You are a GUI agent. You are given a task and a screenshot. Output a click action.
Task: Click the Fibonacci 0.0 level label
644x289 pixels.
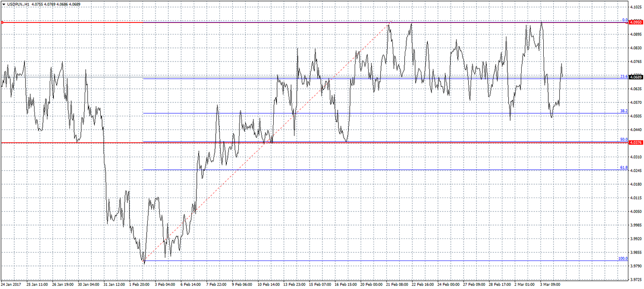coord(625,20)
